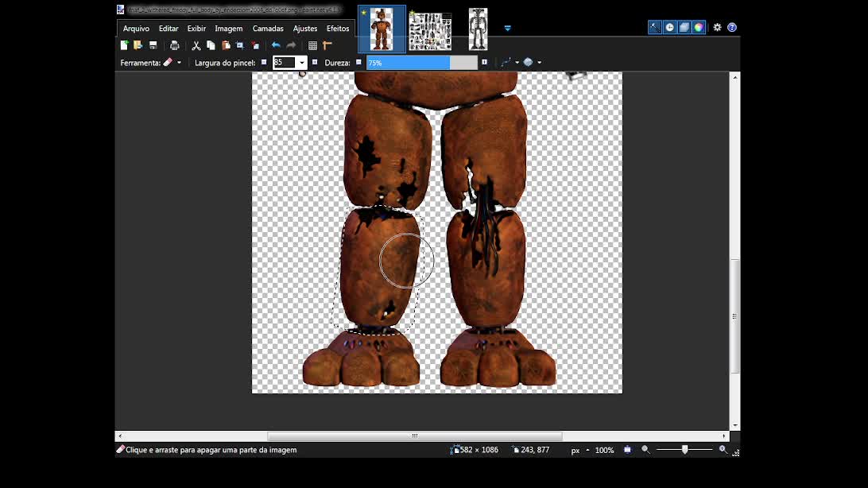The height and width of the screenshot is (488, 868).
Task: Click the Copy icon
Action: (x=211, y=45)
